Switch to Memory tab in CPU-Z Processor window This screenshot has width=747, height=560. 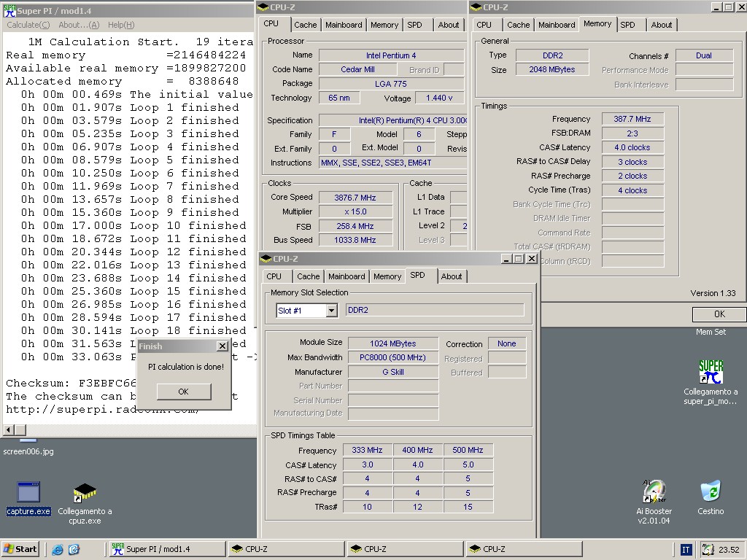point(384,25)
